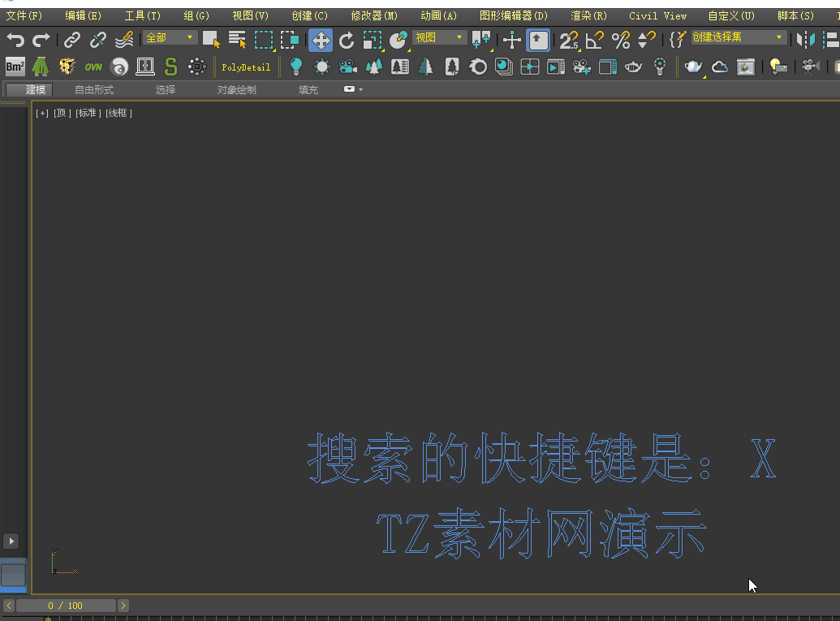Open the 修改器(M) menu
The height and width of the screenshot is (621, 840).
pos(374,16)
